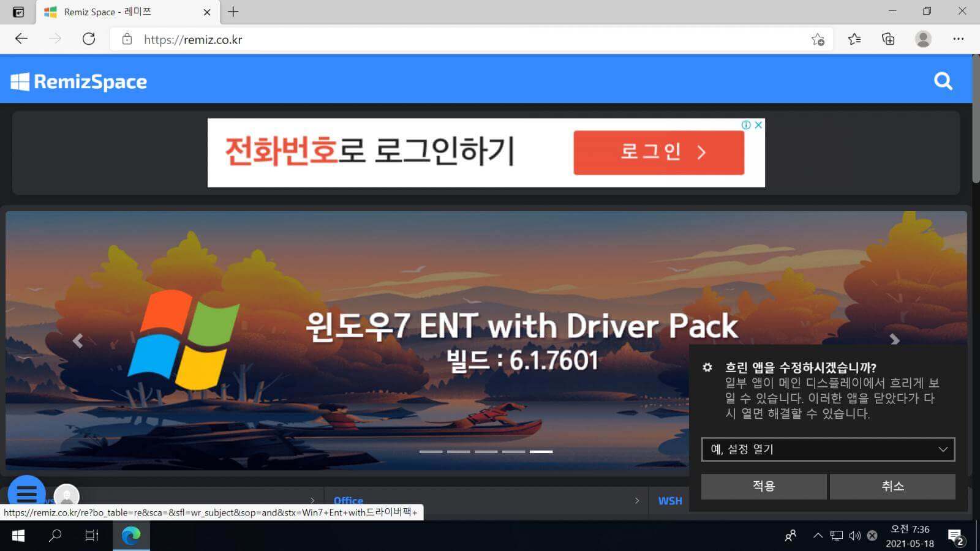Click the red 로그인 ad button

pyautogui.click(x=659, y=152)
